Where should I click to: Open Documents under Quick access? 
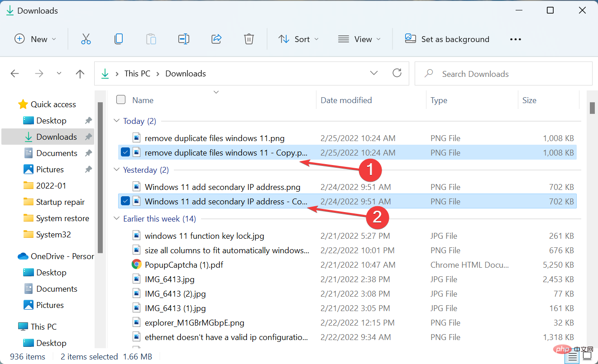(57, 153)
